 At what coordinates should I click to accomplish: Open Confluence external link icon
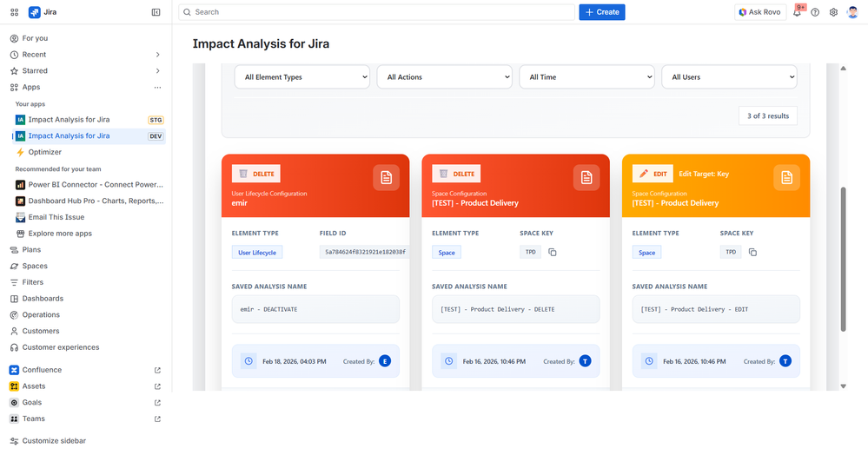coord(158,370)
